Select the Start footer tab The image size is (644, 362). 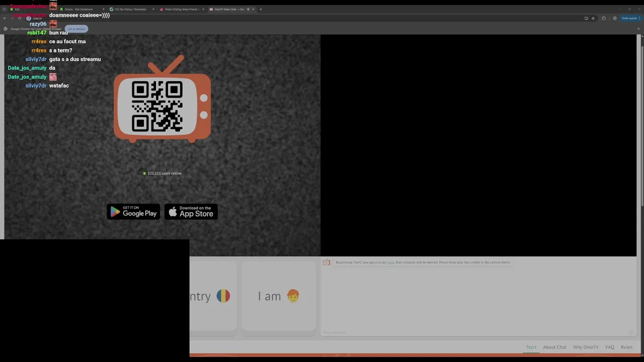pos(531,347)
